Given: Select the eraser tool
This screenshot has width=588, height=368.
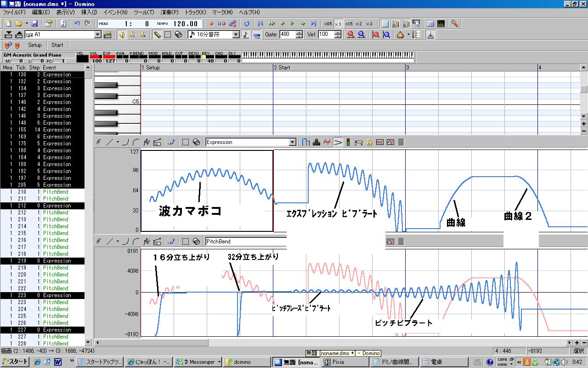Looking at the screenshot, I should pos(178,34).
